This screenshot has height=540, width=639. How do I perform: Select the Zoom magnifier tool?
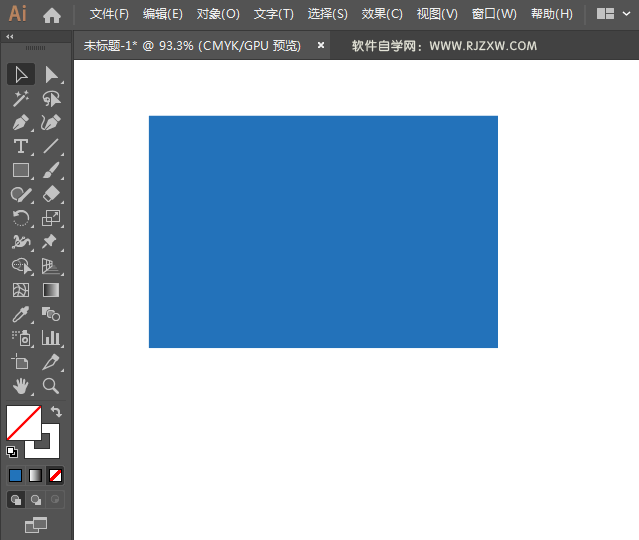coord(51,386)
